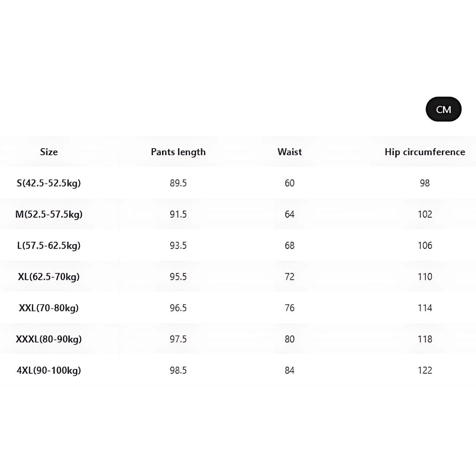The image size is (476, 476).
Task: Click the black CM unit badge
Action: 443,109
